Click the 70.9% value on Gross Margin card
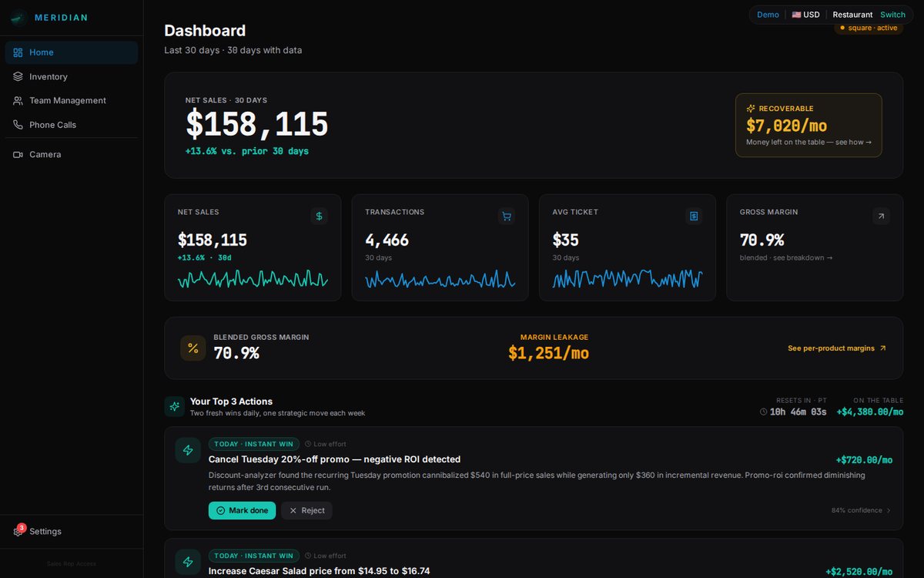This screenshot has height=578, width=924. [762, 240]
